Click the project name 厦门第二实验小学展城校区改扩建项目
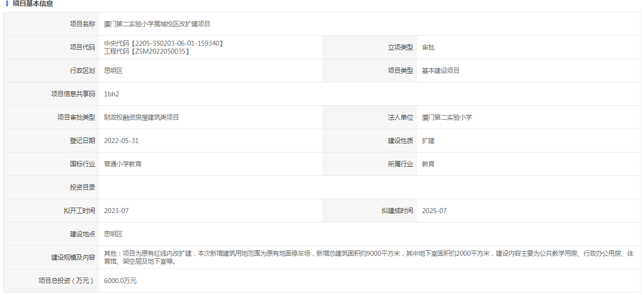 [157, 24]
